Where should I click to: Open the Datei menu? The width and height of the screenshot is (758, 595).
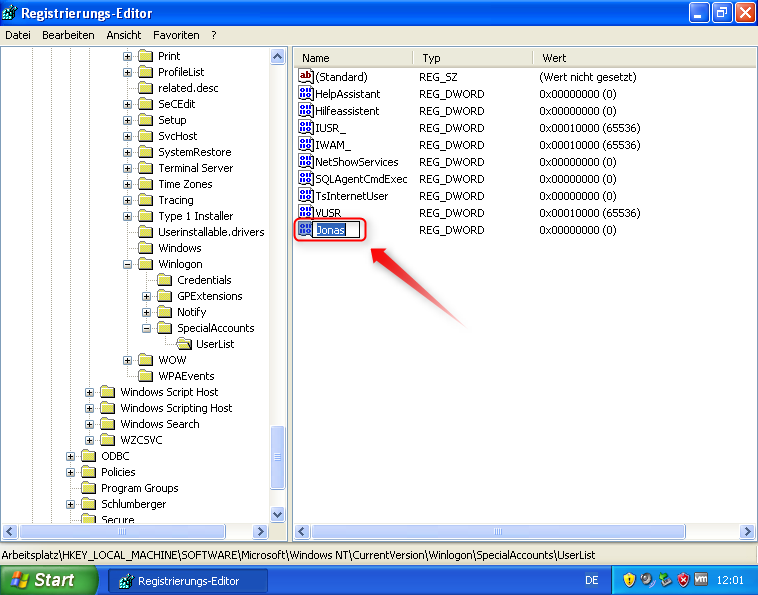tap(18, 35)
